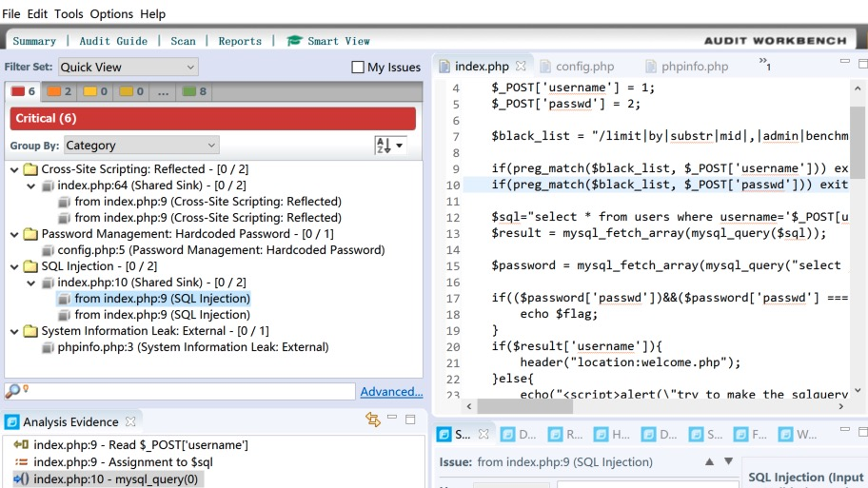The image size is (868, 488).
Task: Open the Options menu
Action: point(111,14)
